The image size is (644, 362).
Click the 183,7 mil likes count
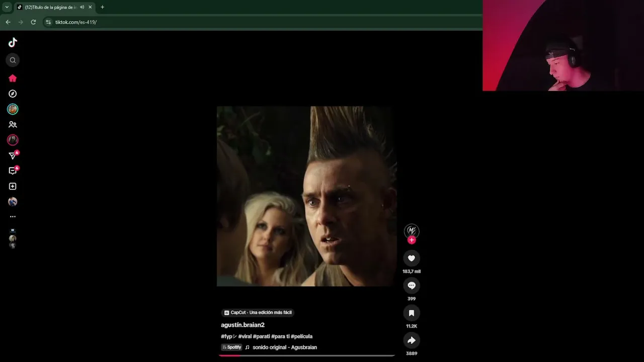[x=412, y=271]
